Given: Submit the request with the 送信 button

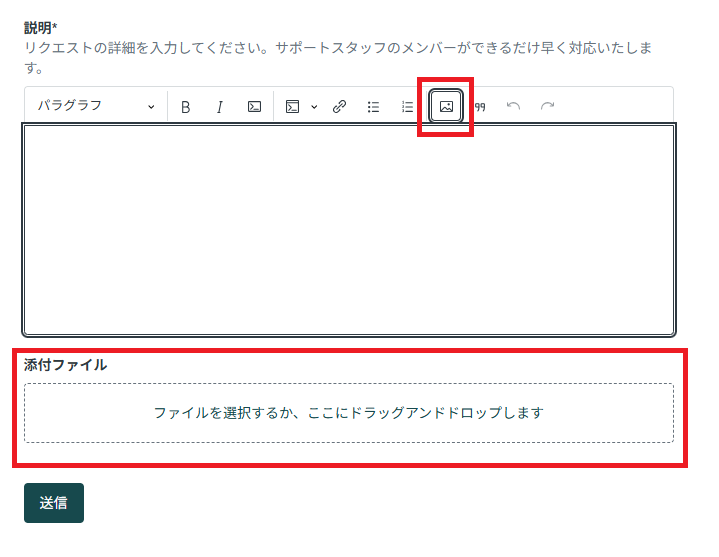Looking at the screenshot, I should (x=54, y=503).
